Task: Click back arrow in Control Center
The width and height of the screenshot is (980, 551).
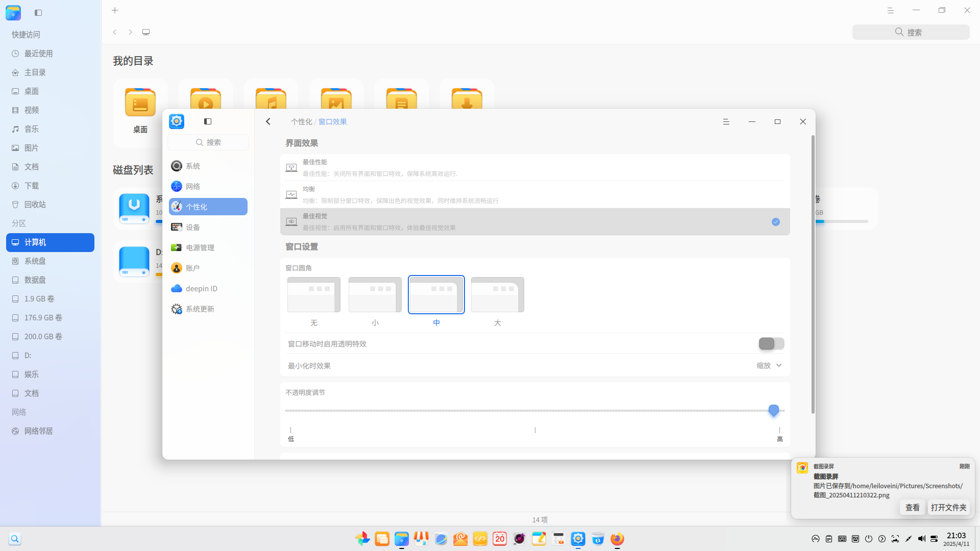Action: click(x=268, y=121)
